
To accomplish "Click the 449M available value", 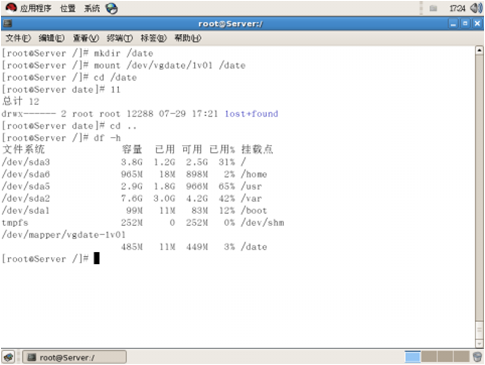I will [x=197, y=247].
